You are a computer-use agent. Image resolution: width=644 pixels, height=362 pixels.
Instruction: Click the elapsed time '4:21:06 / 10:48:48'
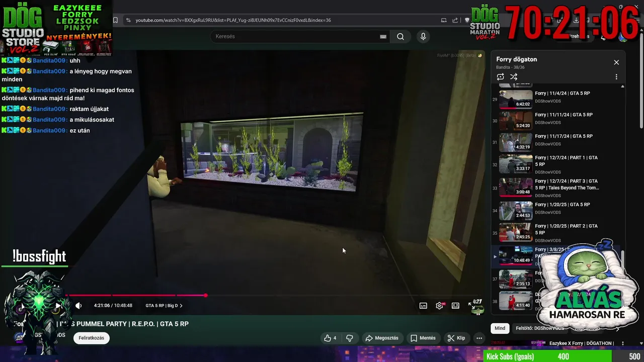tap(113, 306)
